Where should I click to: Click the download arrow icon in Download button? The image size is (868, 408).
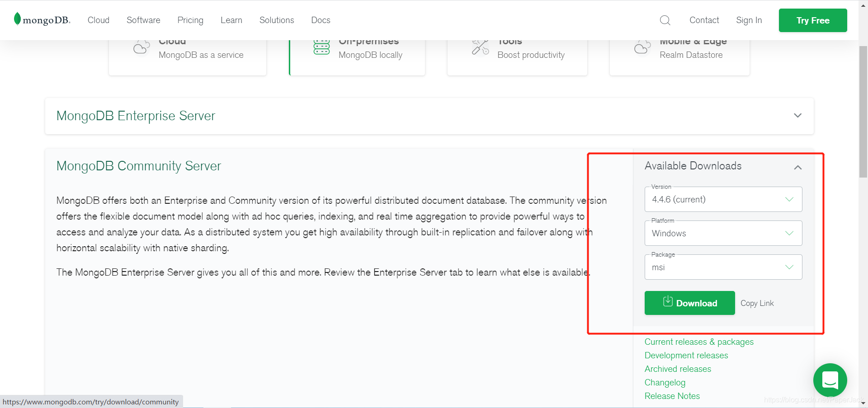pyautogui.click(x=668, y=301)
